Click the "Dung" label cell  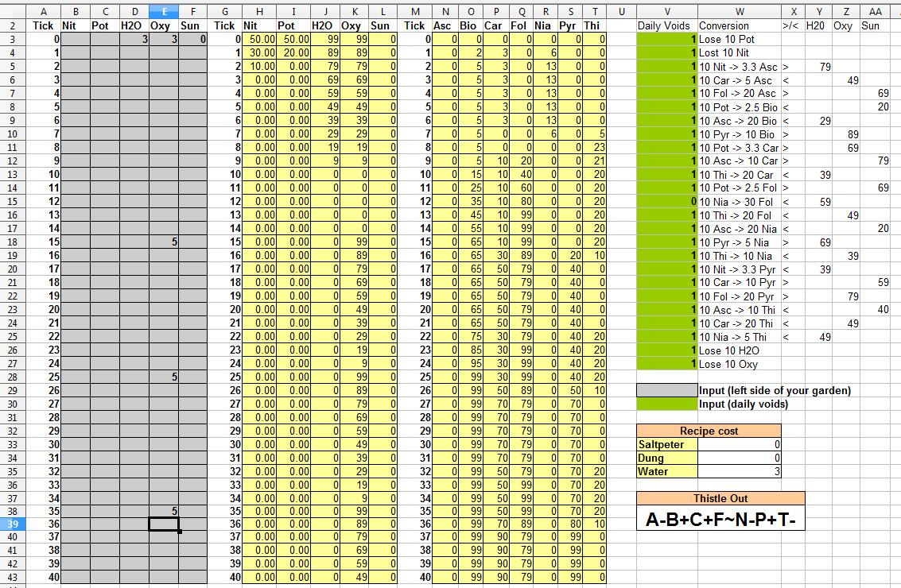point(667,458)
